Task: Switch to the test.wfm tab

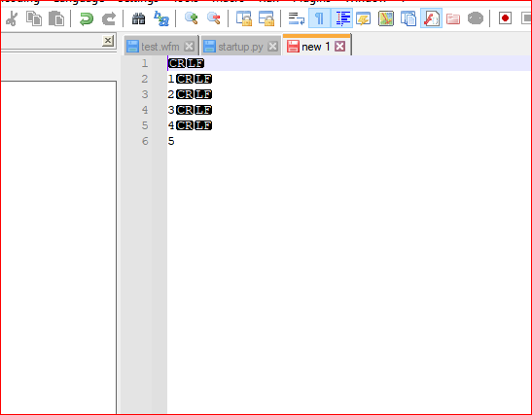Action: pyautogui.click(x=160, y=47)
